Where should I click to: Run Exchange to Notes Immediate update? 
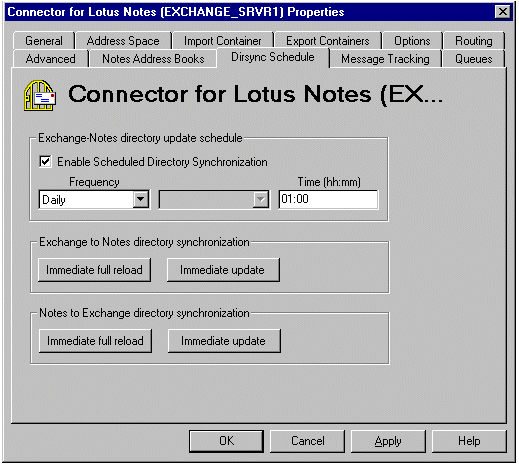click(223, 270)
